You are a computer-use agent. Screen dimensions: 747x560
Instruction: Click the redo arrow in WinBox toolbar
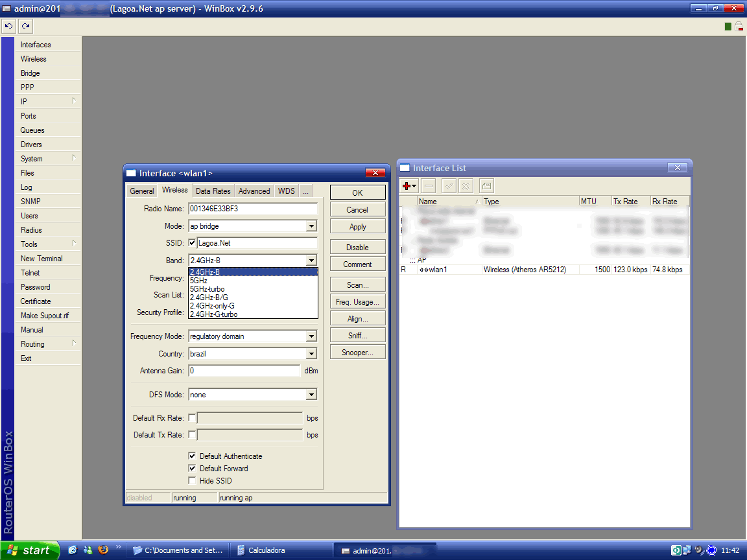coord(26,26)
